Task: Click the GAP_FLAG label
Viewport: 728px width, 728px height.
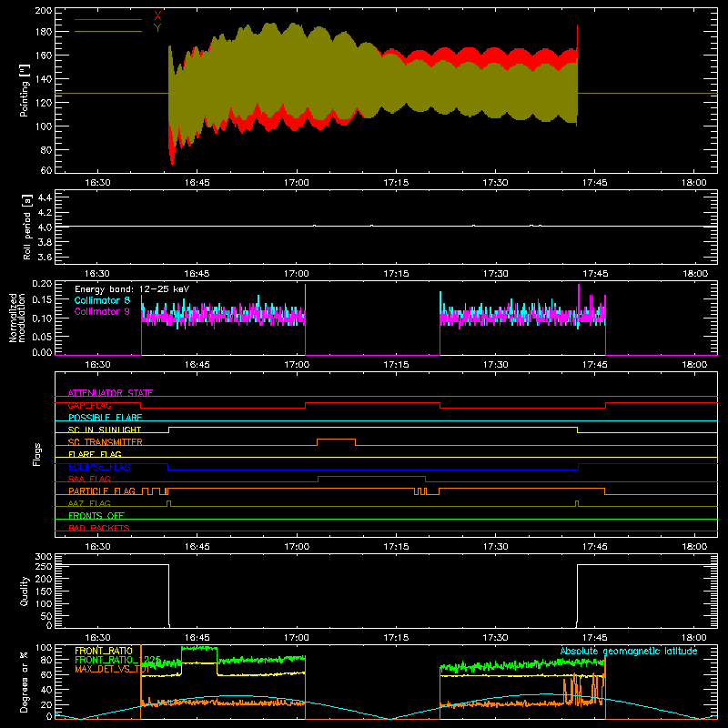Action: coord(89,405)
